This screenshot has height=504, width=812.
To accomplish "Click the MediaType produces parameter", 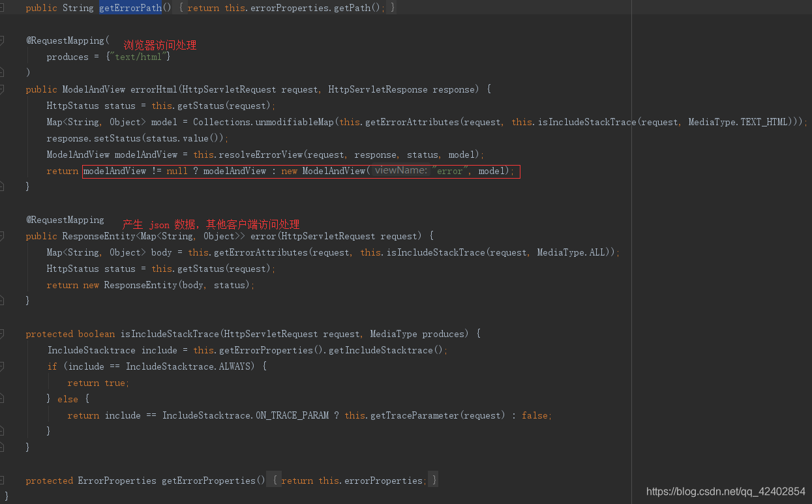I will click(417, 334).
